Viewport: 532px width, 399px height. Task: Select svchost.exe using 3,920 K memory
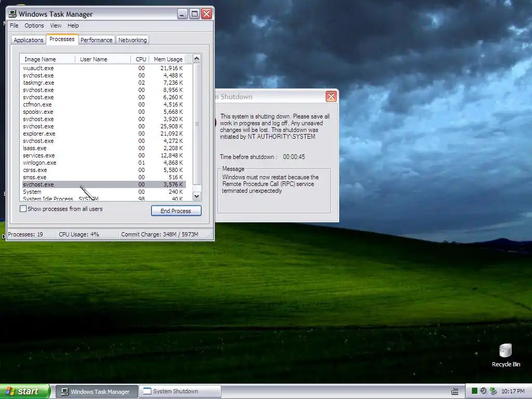[x=104, y=119]
